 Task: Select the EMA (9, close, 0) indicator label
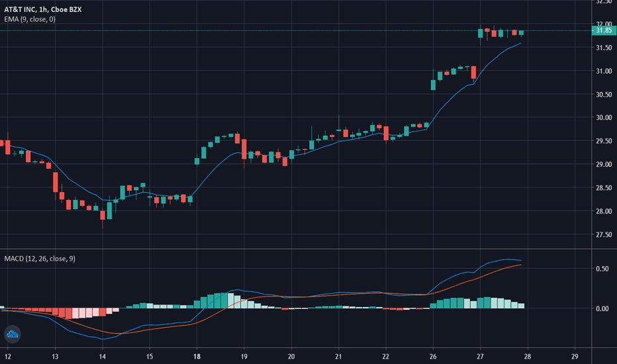tap(30, 19)
